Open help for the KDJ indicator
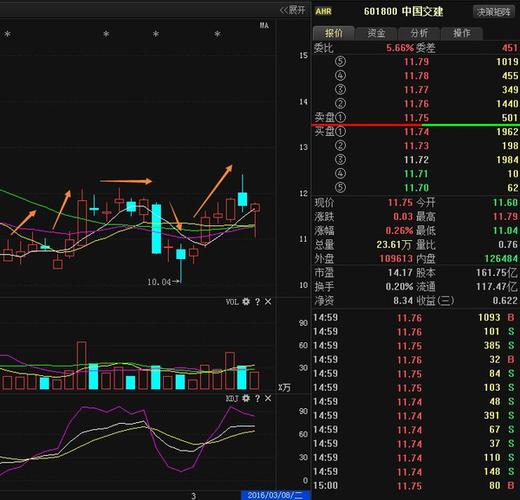520x500 pixels. click(x=257, y=398)
